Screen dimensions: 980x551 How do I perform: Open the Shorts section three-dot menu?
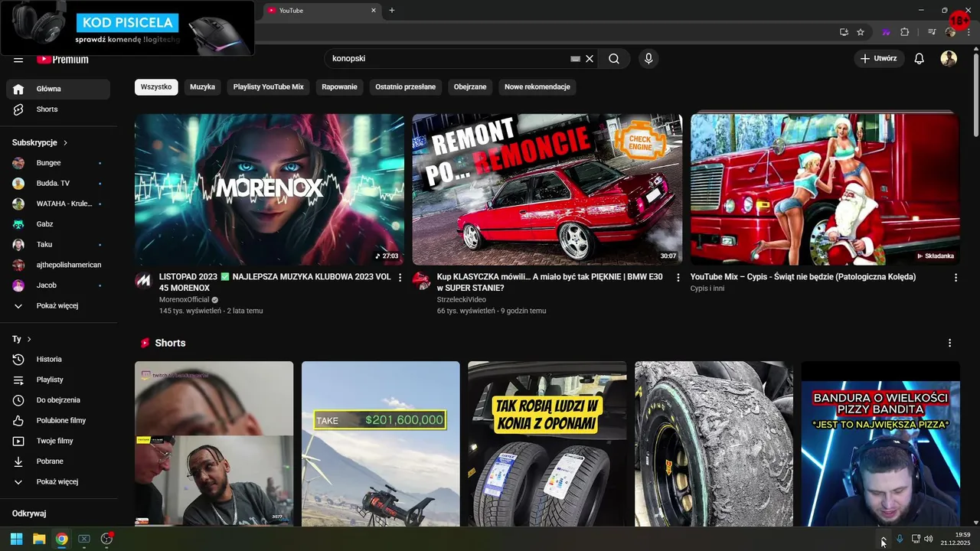[x=949, y=343]
